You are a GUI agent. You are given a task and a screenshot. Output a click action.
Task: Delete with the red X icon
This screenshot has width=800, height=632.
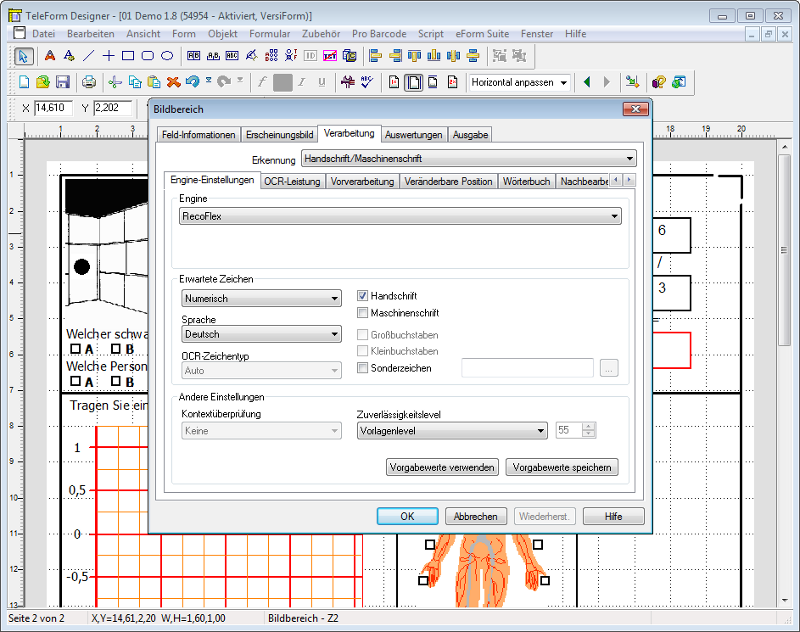click(x=173, y=82)
